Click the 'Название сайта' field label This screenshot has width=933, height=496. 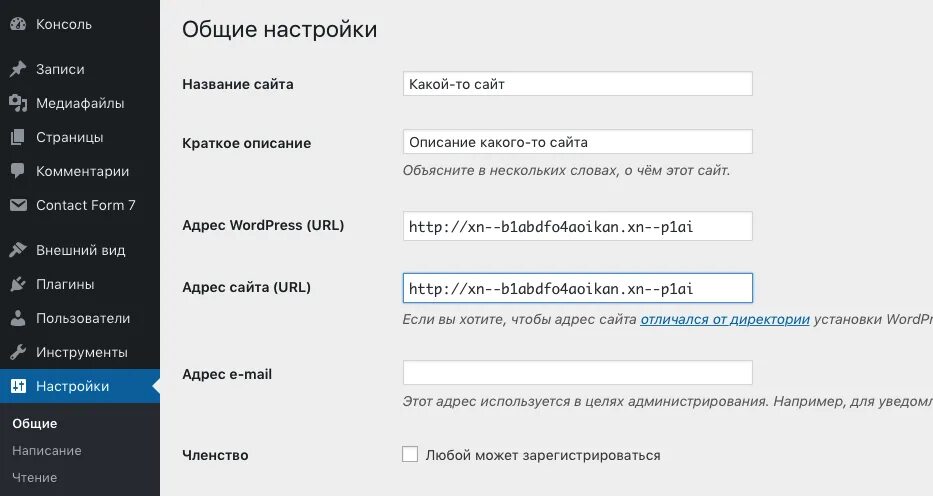tap(237, 84)
